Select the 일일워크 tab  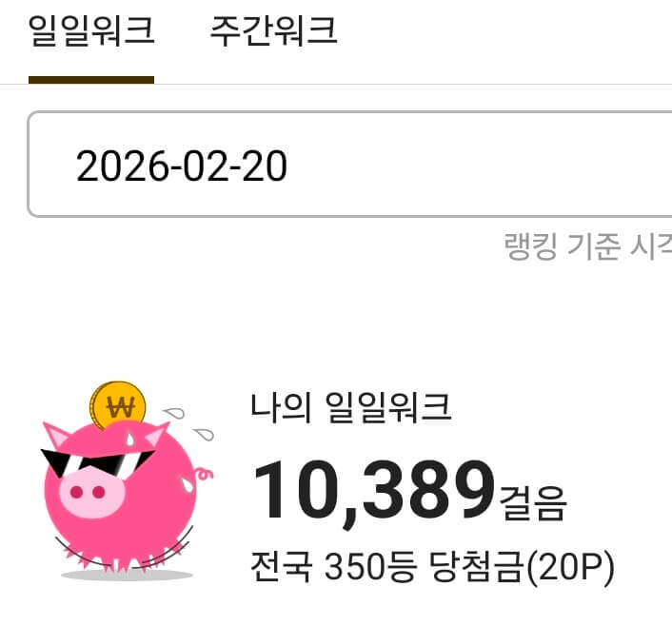click(91, 30)
